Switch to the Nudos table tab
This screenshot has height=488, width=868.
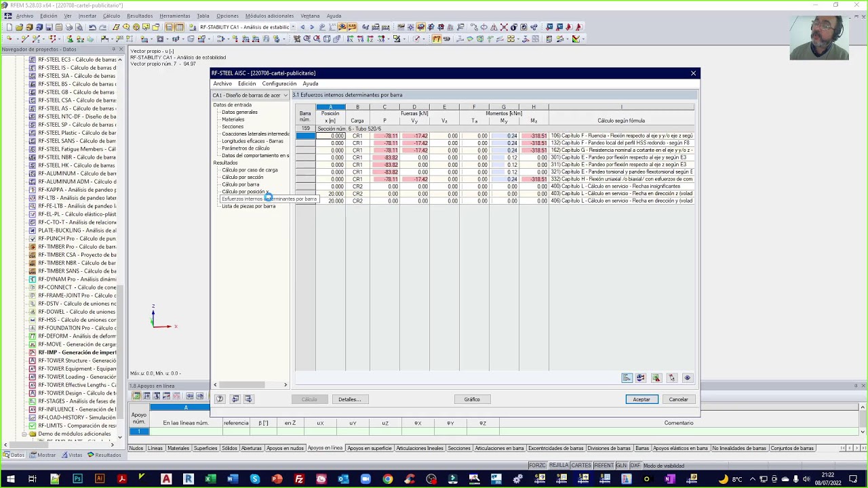pos(136,448)
